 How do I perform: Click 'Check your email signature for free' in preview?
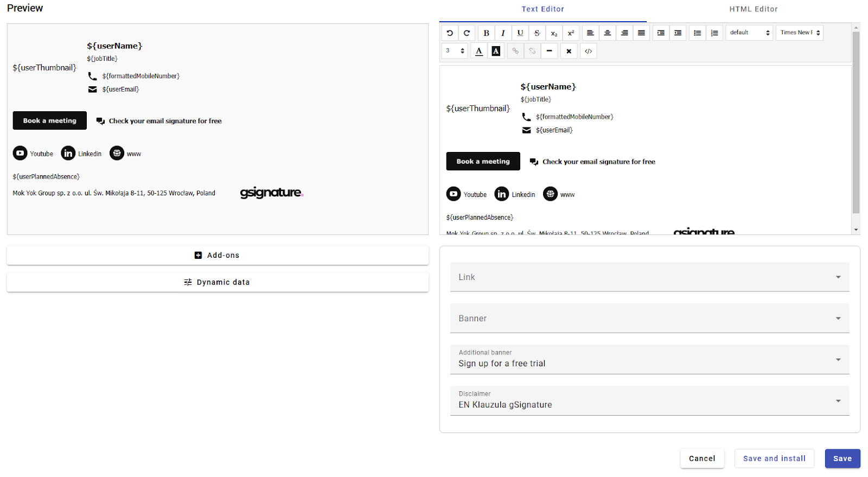coord(165,121)
